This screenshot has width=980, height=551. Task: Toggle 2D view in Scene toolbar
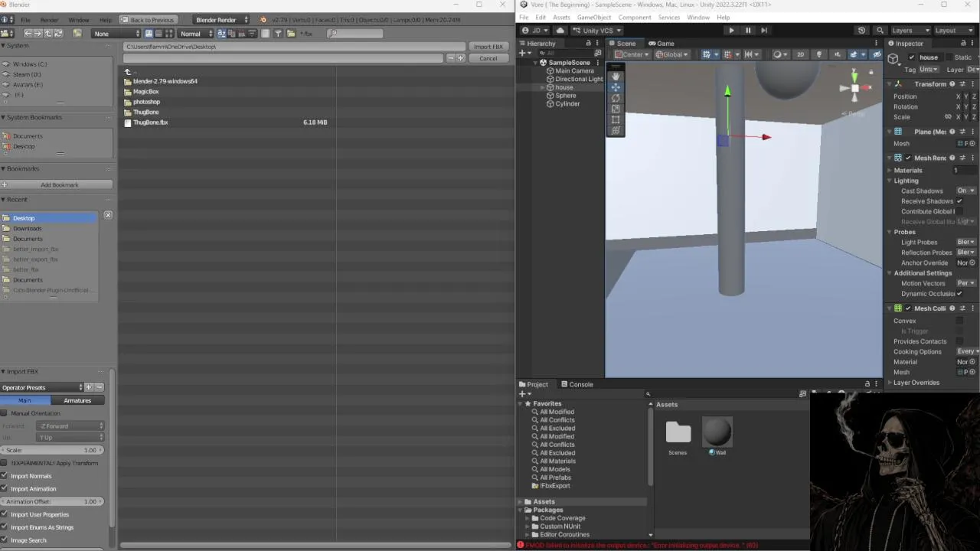[801, 54]
